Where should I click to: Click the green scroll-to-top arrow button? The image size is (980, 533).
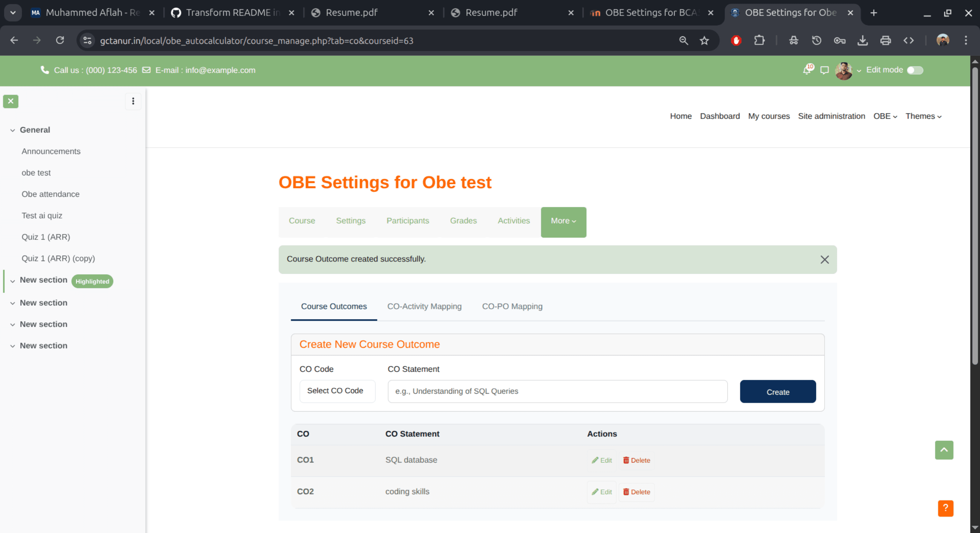point(944,450)
